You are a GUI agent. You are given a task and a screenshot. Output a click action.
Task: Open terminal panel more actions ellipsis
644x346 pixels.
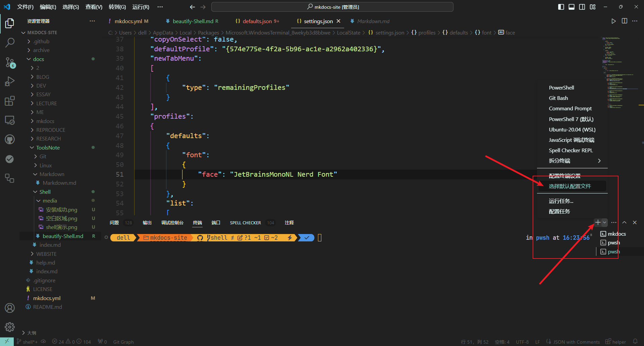[614, 222]
